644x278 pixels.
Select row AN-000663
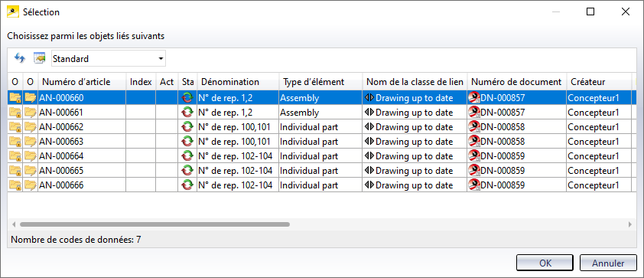click(321, 142)
